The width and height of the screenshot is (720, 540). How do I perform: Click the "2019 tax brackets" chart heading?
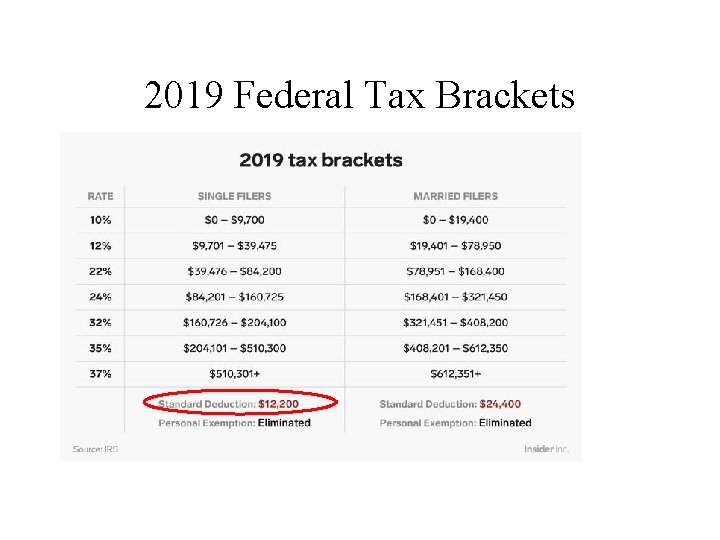(x=320, y=160)
